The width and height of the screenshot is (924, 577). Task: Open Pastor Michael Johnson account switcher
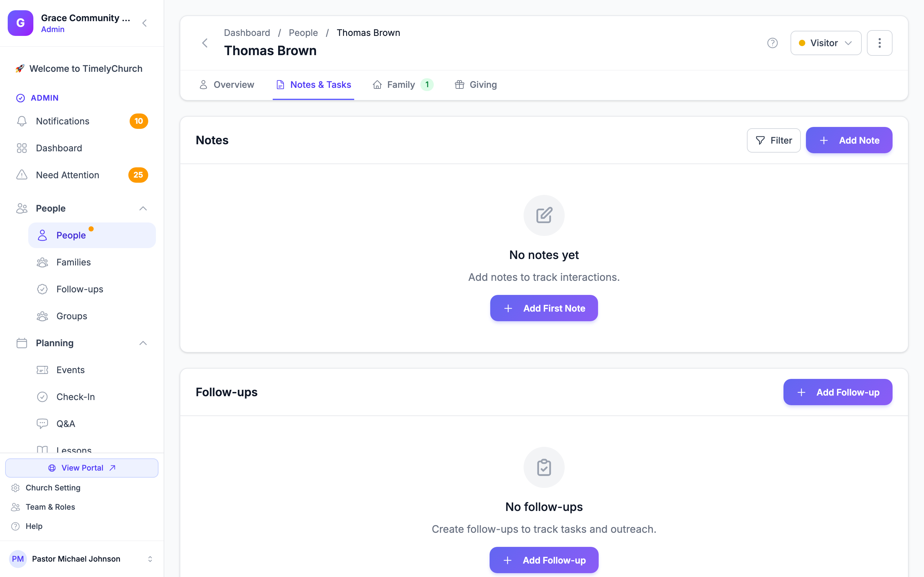point(150,559)
